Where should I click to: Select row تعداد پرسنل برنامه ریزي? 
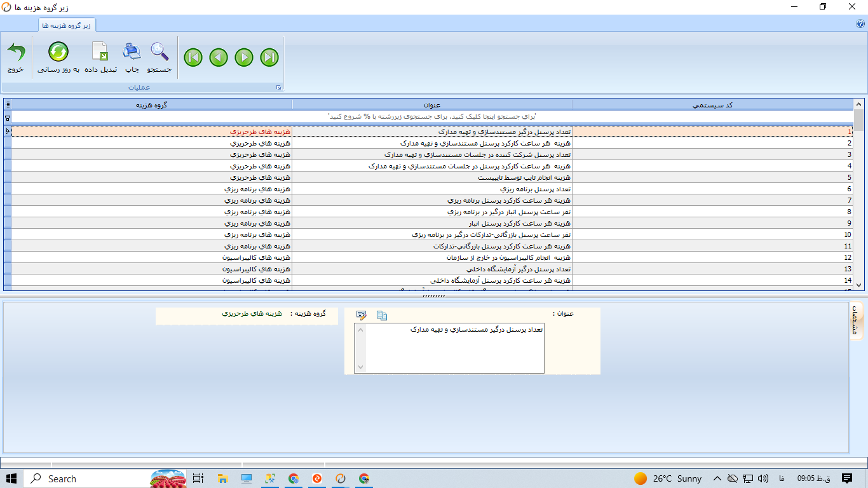[x=432, y=189]
